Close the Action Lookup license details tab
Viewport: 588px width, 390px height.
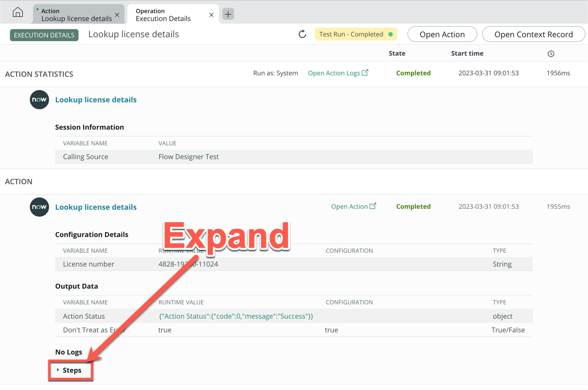(117, 15)
